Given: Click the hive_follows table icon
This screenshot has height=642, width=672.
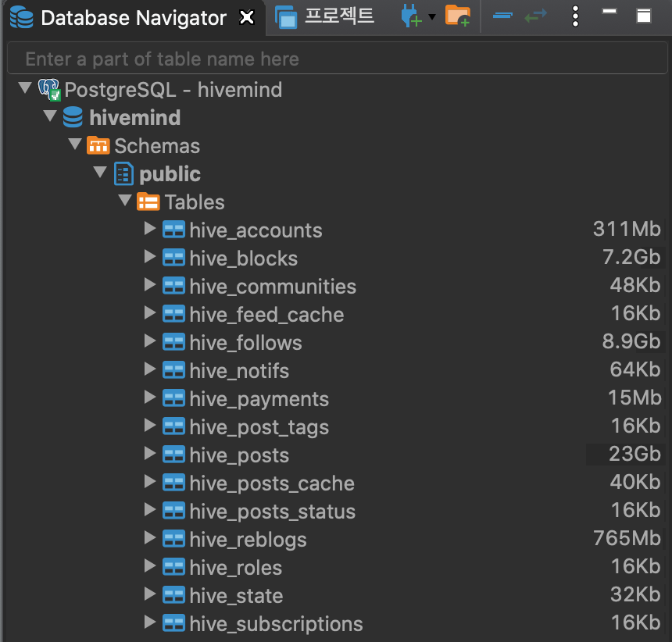Looking at the screenshot, I should [174, 342].
